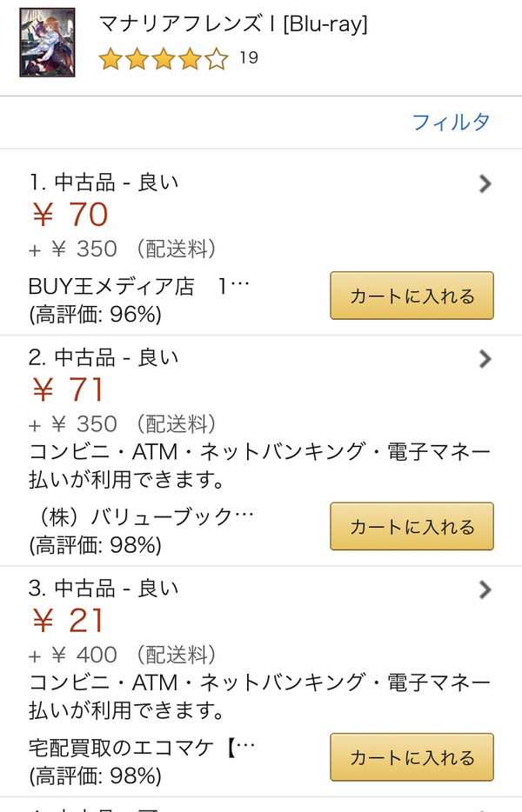
Task: Open seller BUY王メディア店 details
Action: (139, 286)
